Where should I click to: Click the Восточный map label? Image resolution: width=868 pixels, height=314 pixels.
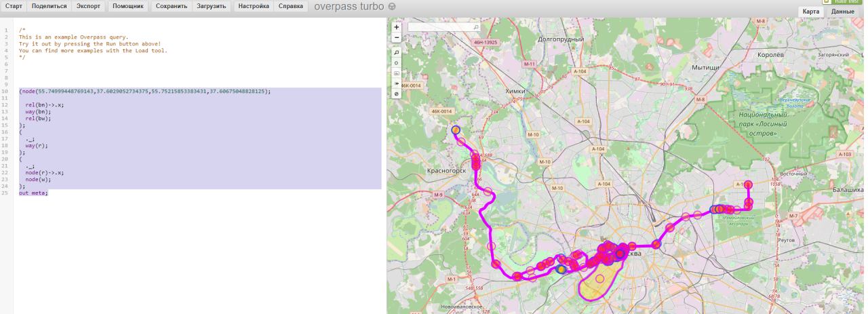793,174
